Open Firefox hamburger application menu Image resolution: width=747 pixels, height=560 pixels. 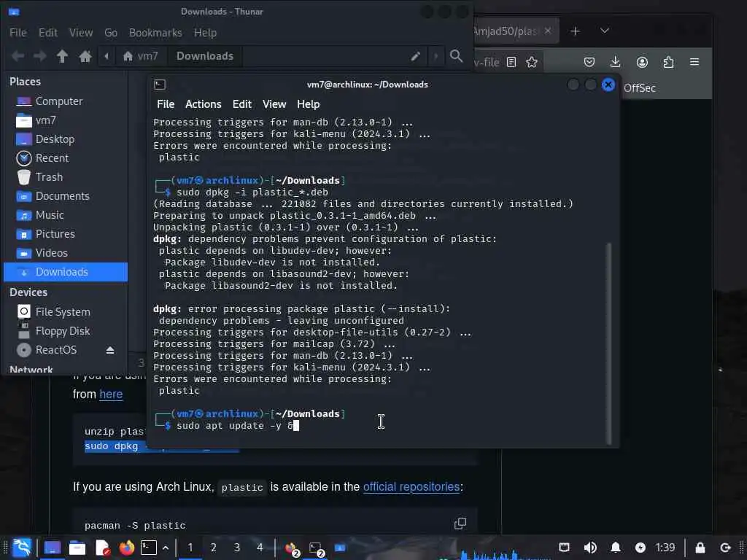pos(694,63)
